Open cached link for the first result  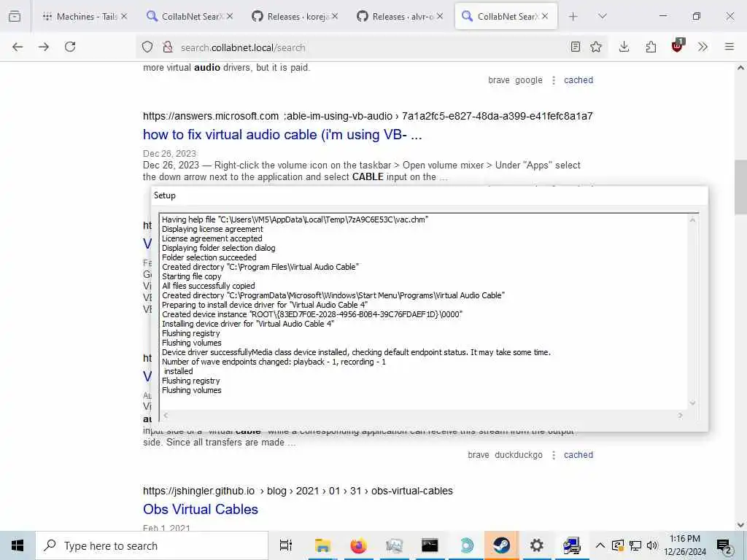(578, 80)
